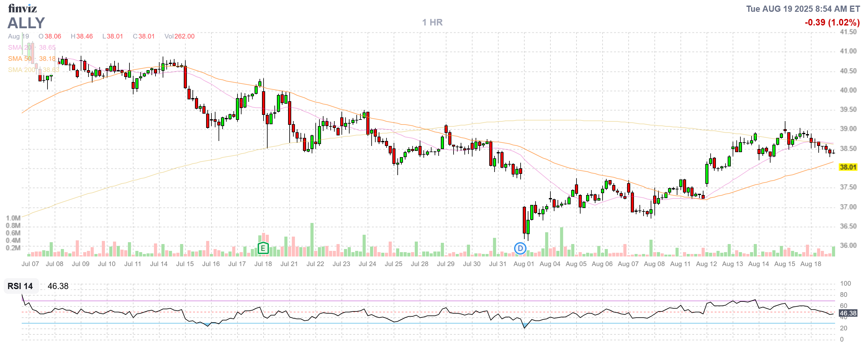Click the Aug 18 date axis label

click(811, 264)
